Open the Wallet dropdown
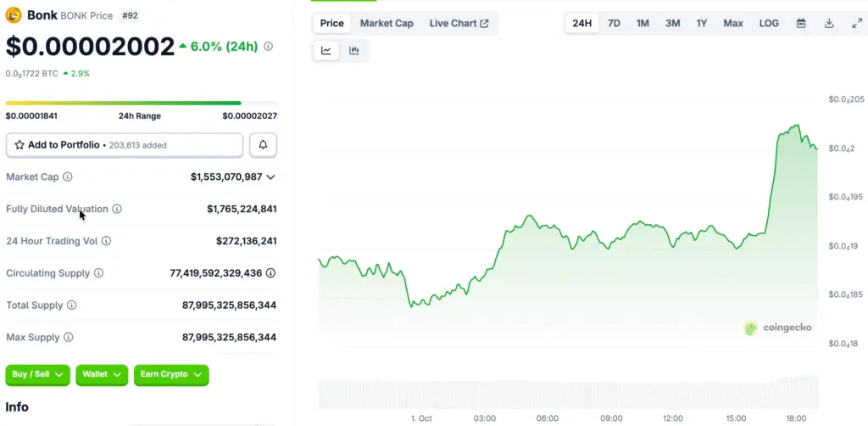Viewport: 868px width, 426px height. coord(102,374)
